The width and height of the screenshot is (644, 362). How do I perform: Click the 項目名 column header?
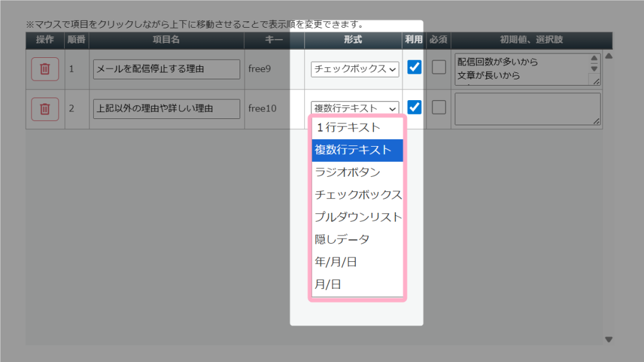(x=166, y=40)
